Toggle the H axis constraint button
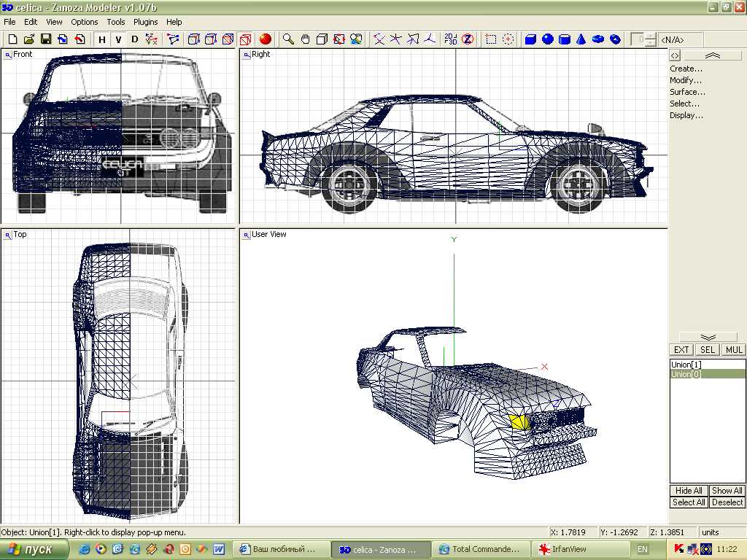The image size is (747, 560). coord(101,39)
